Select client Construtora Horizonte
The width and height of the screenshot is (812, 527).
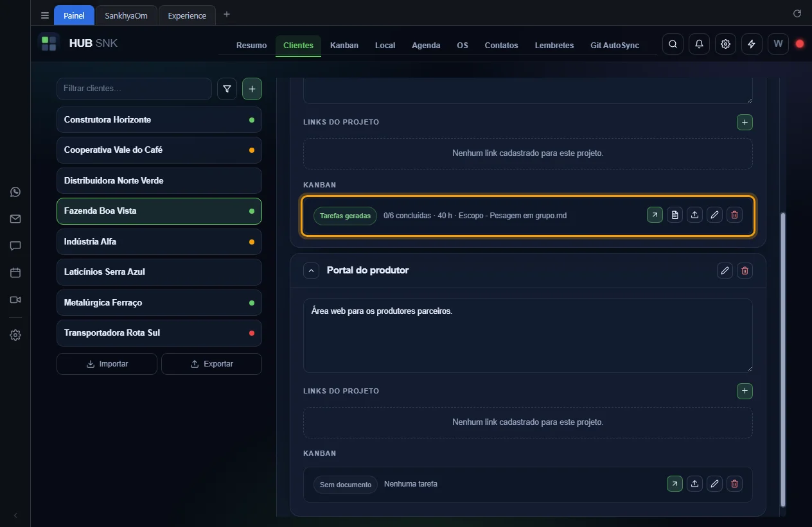click(159, 120)
